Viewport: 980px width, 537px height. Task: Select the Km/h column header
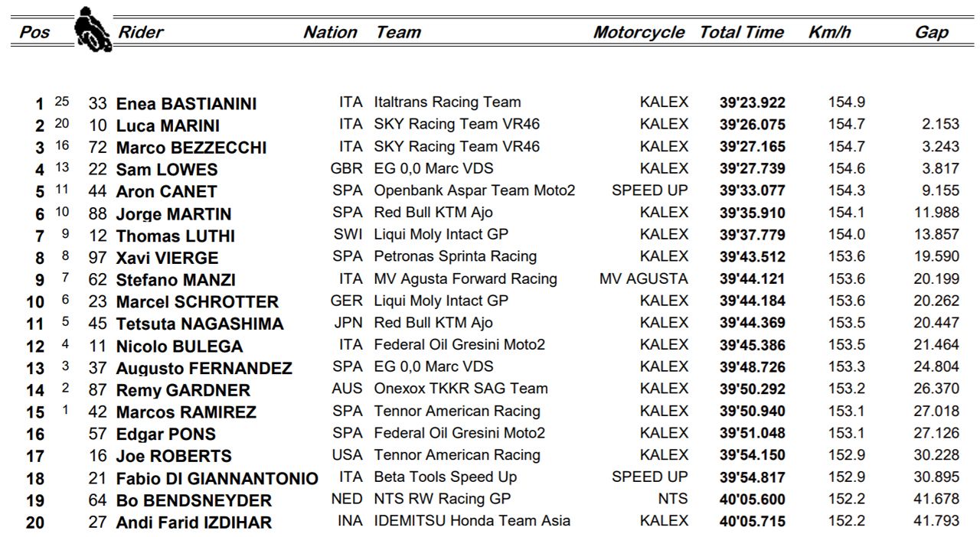[829, 32]
